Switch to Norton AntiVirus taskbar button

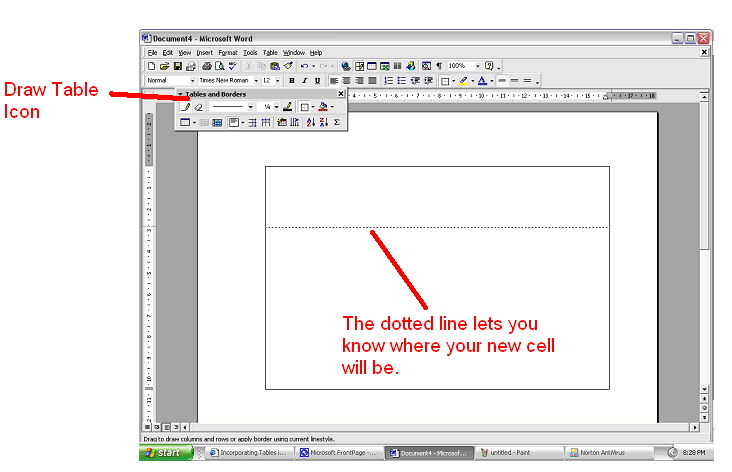(x=609, y=452)
